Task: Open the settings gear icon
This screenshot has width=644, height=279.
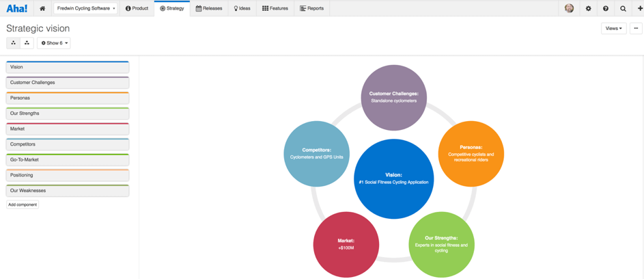Action: 588,9
